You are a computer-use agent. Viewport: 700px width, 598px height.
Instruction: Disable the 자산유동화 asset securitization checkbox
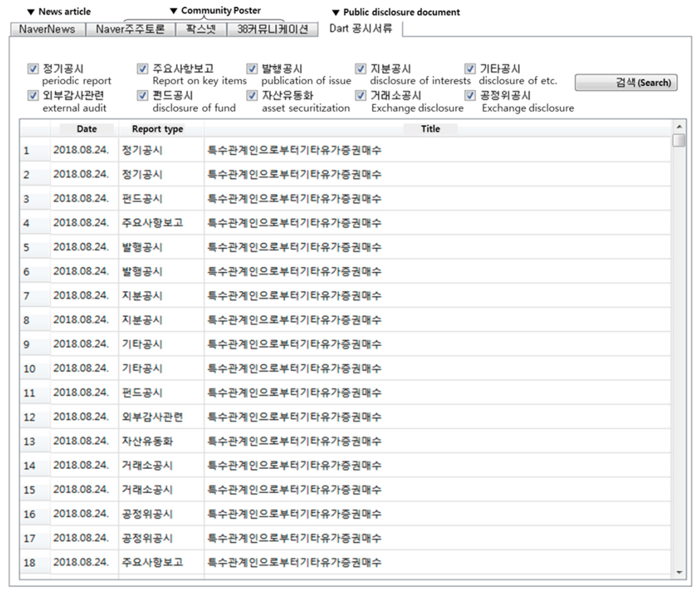tap(252, 96)
